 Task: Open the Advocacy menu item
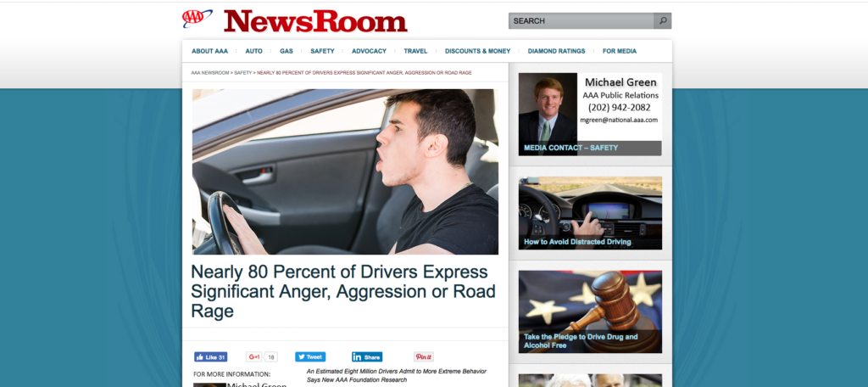[x=369, y=51]
